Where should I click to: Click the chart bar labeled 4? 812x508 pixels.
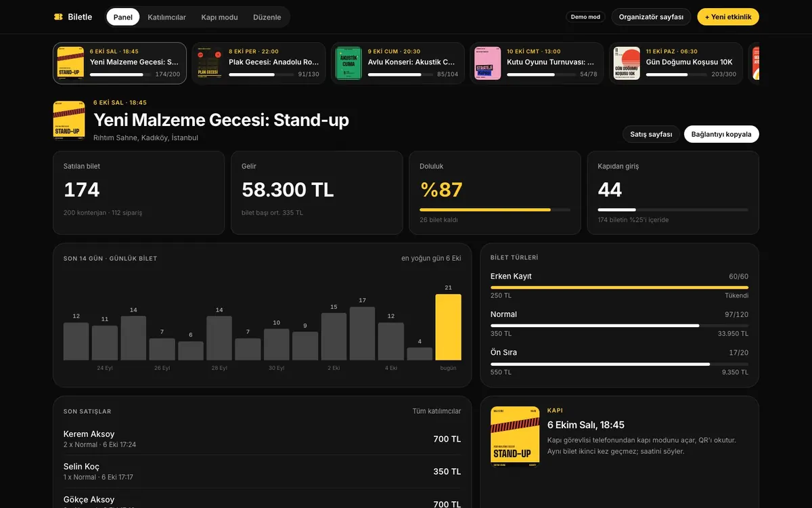tap(420, 354)
